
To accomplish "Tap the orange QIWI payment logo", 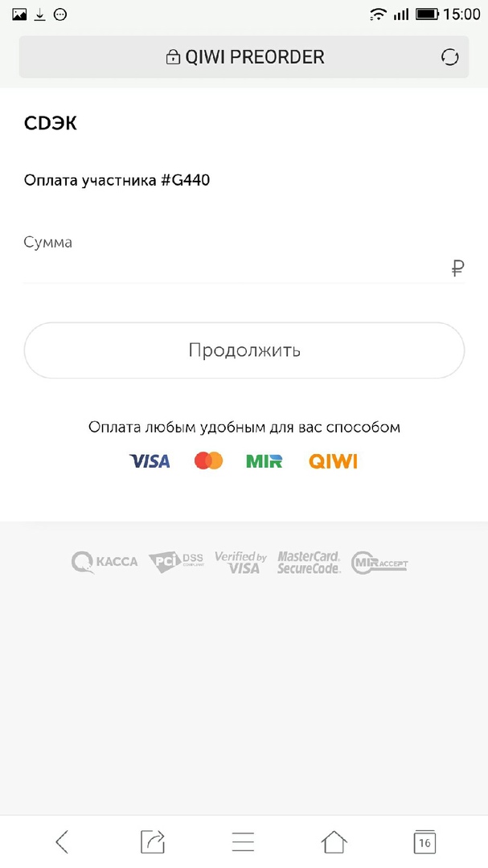I will pyautogui.click(x=333, y=461).
